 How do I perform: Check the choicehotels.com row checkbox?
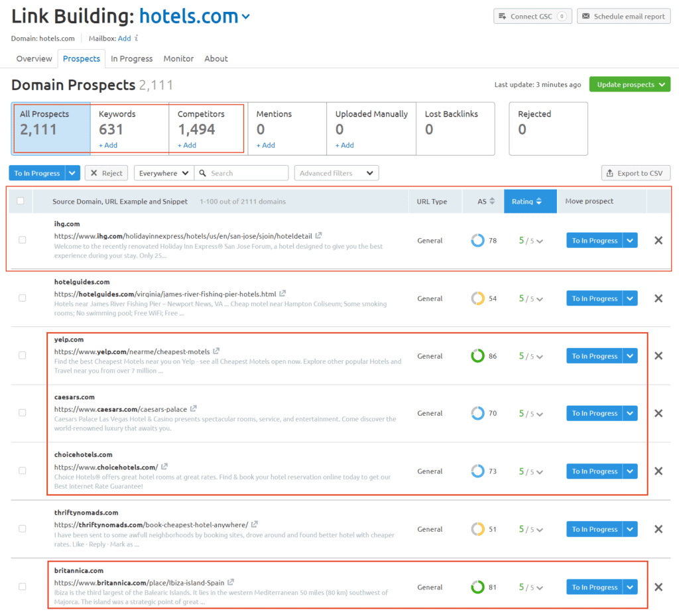(x=22, y=471)
